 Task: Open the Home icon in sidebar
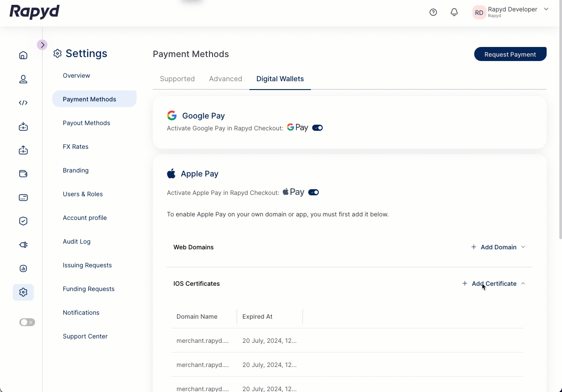[23, 55]
